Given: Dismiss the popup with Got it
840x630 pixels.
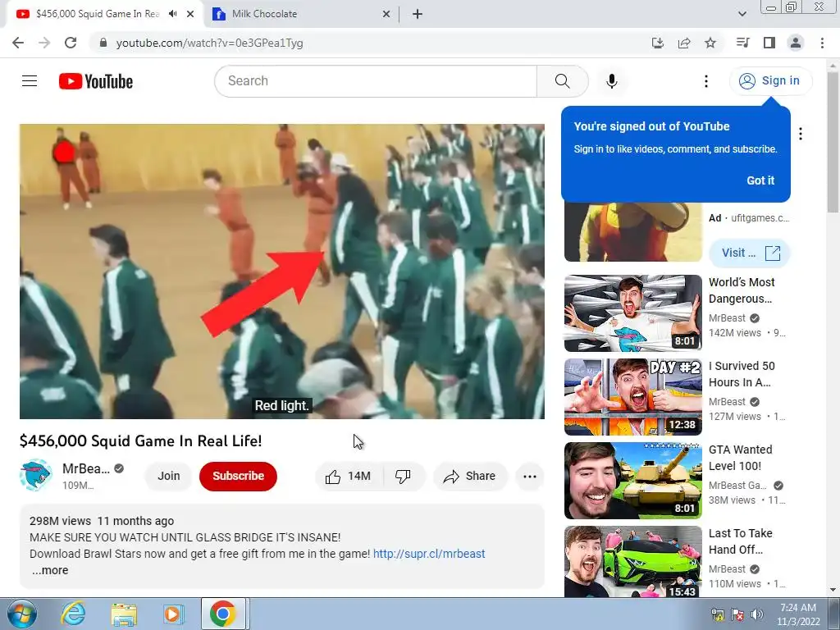Looking at the screenshot, I should (760, 180).
